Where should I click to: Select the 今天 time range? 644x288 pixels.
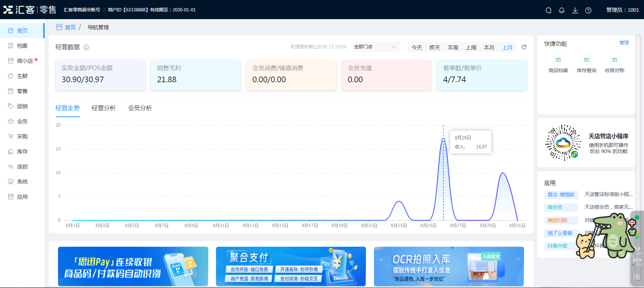click(417, 47)
